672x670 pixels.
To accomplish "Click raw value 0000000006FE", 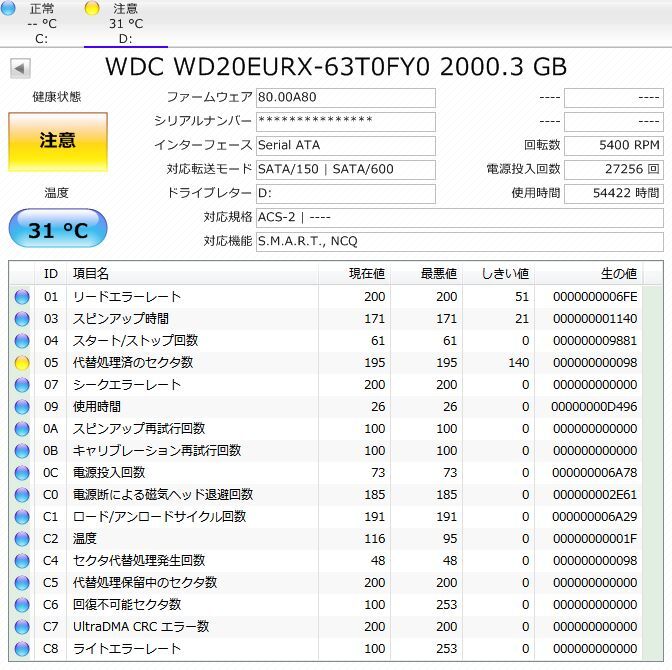I will coord(595,297).
